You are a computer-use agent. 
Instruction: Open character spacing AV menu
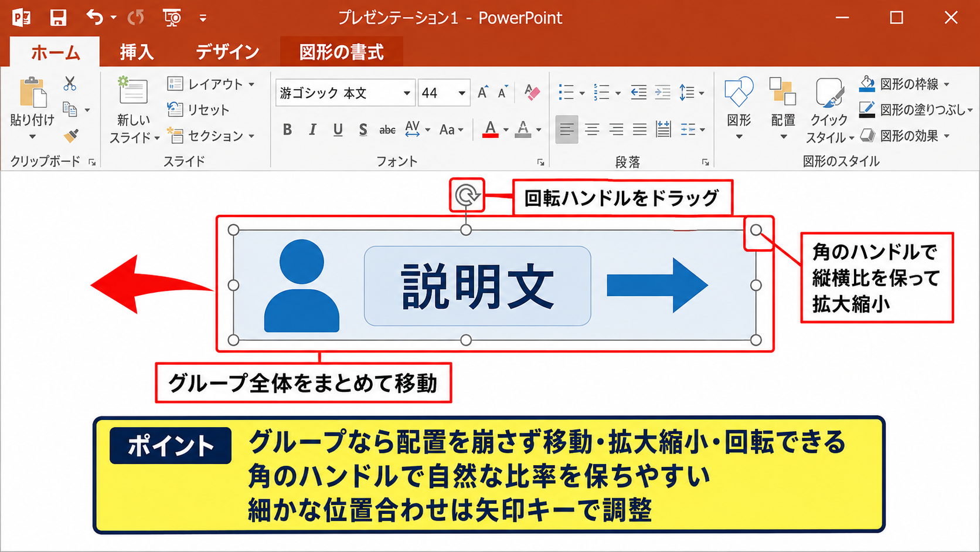tap(417, 129)
